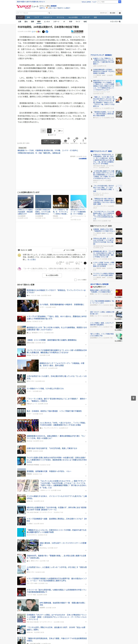Viewport: 138px width, 644px height.
Task: Toggle the コメント非表示 checkbox
Action: point(75,280)
